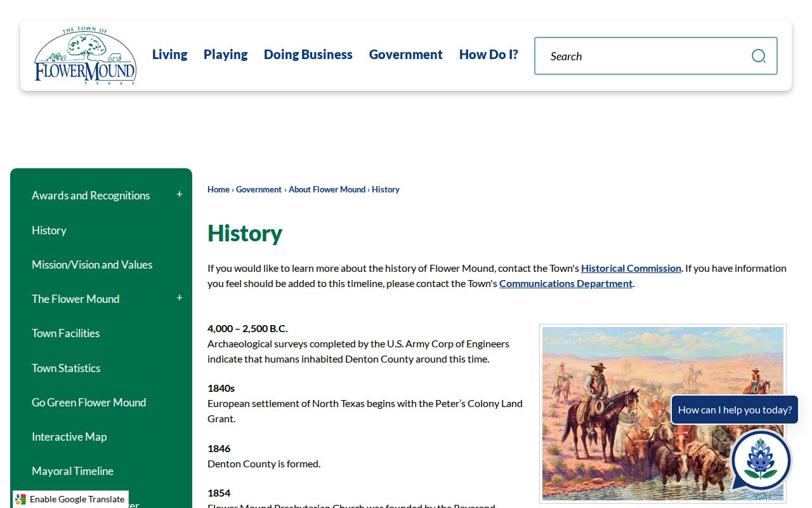Image resolution: width=812 pixels, height=508 pixels.
Task: Expand The Flower Mound submenu
Action: [x=180, y=298]
